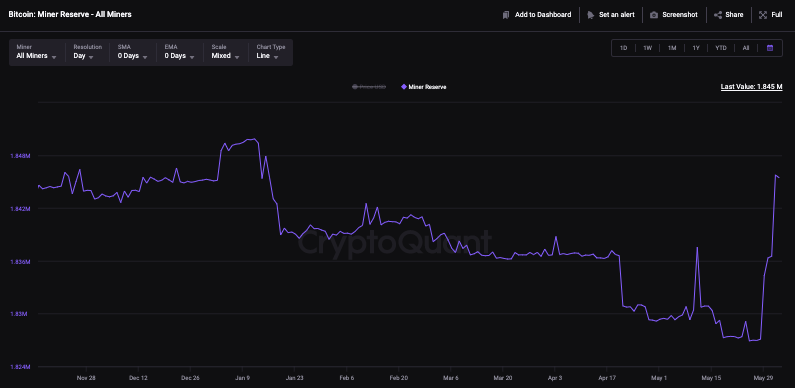Click the Nov 28 x-axis label

point(86,378)
